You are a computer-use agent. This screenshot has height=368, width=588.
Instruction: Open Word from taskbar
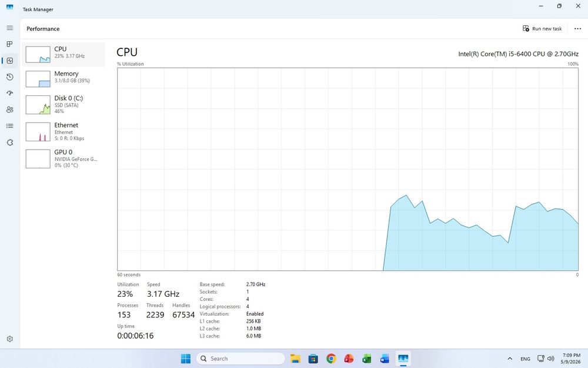click(385, 359)
